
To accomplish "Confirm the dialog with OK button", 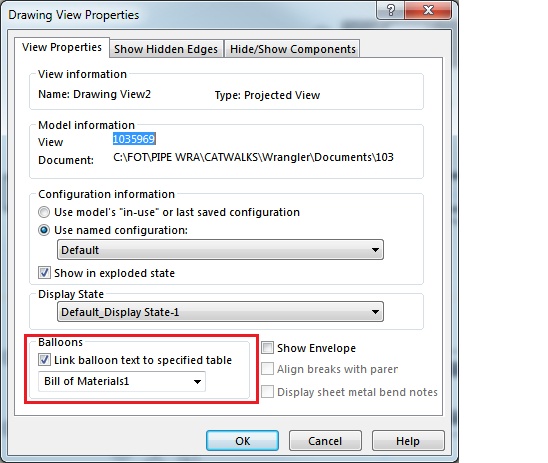I will click(x=242, y=441).
